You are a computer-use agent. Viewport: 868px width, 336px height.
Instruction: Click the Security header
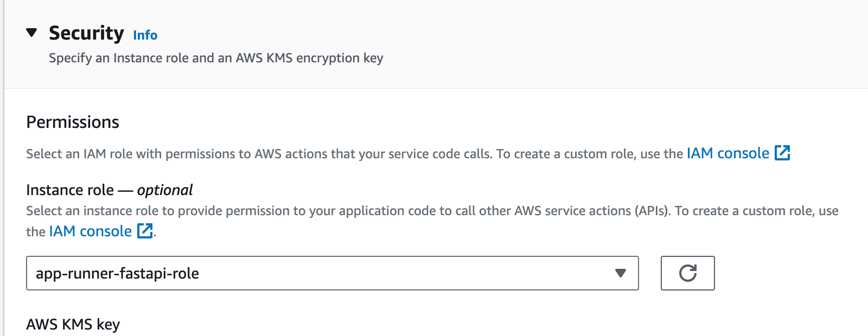coord(86,33)
